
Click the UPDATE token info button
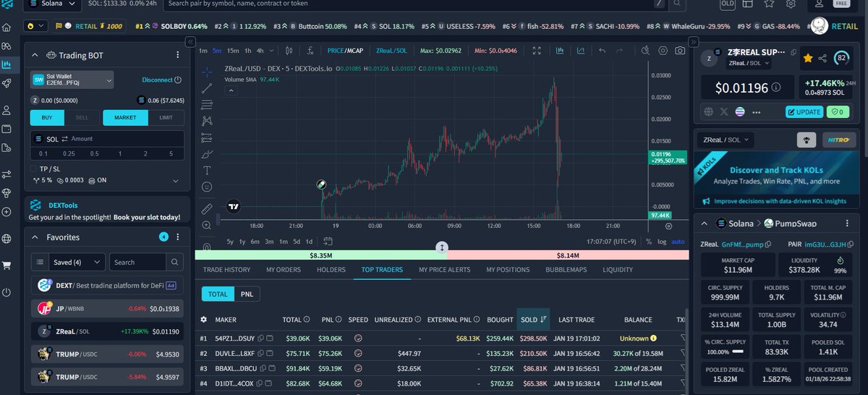pyautogui.click(x=804, y=112)
